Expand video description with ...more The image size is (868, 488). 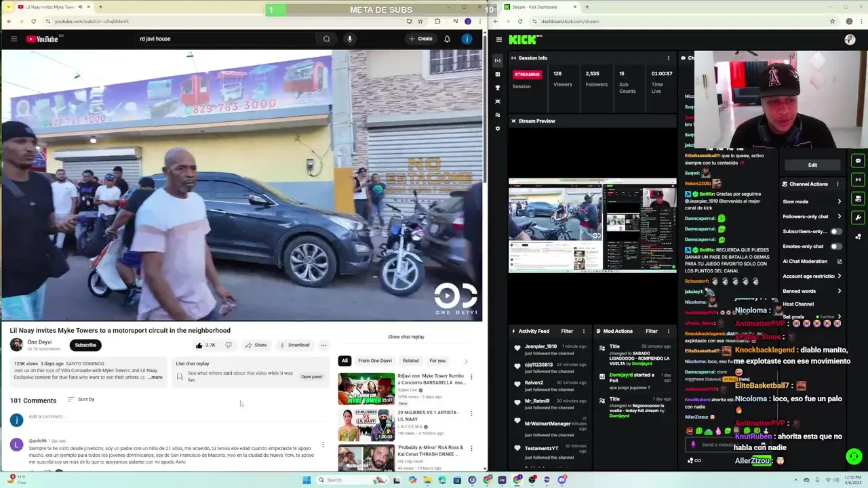tap(155, 377)
